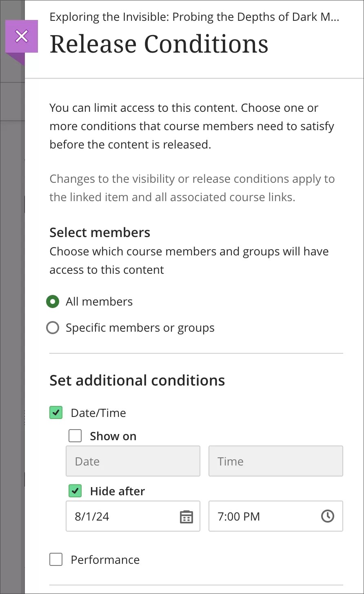Choose Specific members or groups

[53, 328]
